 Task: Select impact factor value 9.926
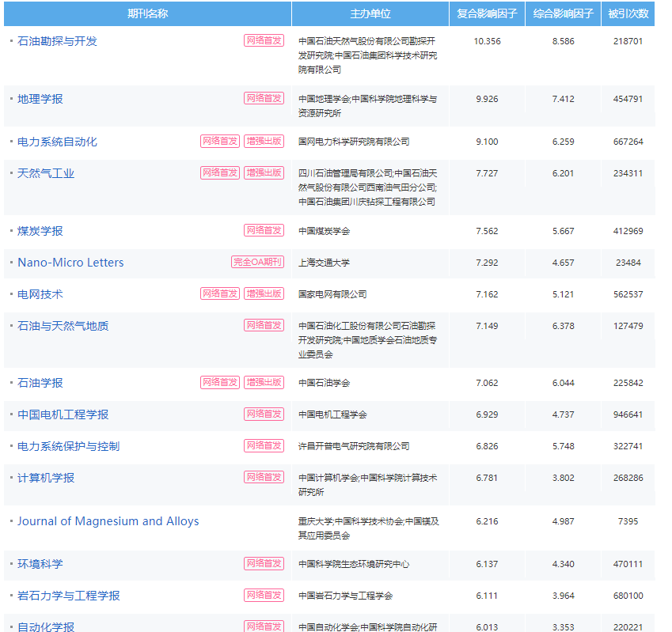pos(487,99)
